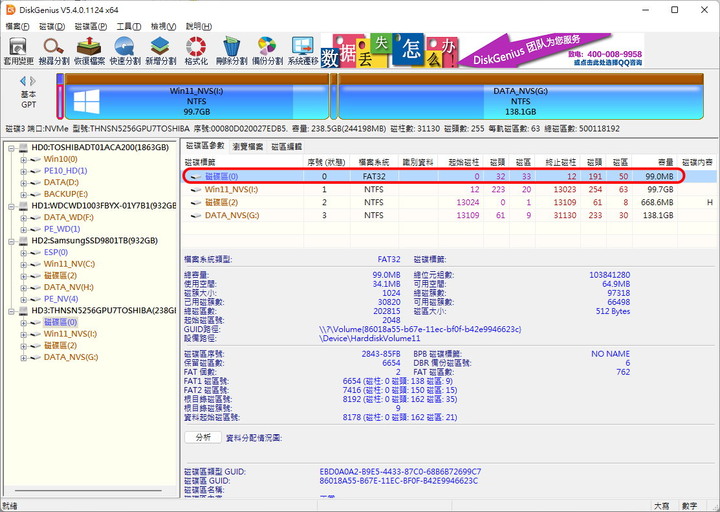Expand the DATA_NV(H:) tree node
Screen dimensions: 720x512
tap(23, 288)
